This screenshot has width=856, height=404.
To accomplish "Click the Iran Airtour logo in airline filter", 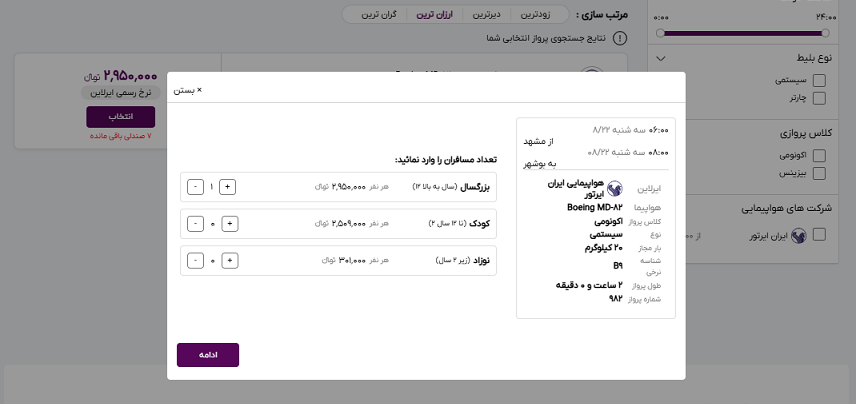I will click(x=799, y=236).
